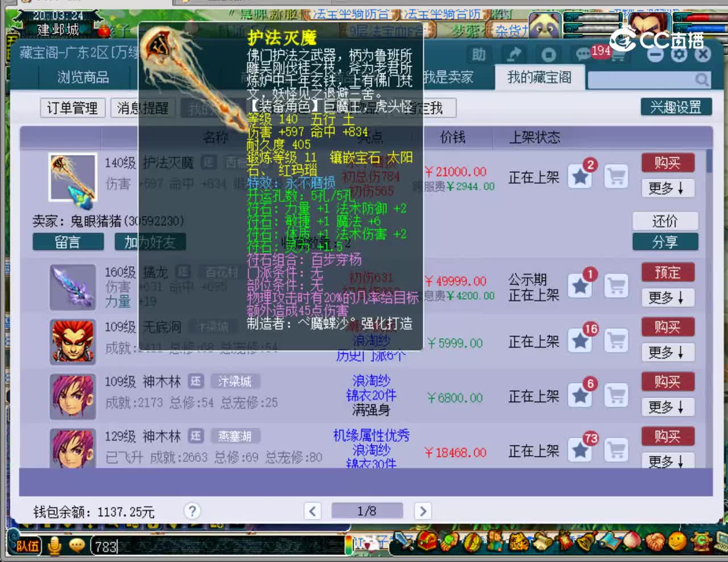Click 加为好友 button
Screen dimensions: 728x562
click(151, 242)
